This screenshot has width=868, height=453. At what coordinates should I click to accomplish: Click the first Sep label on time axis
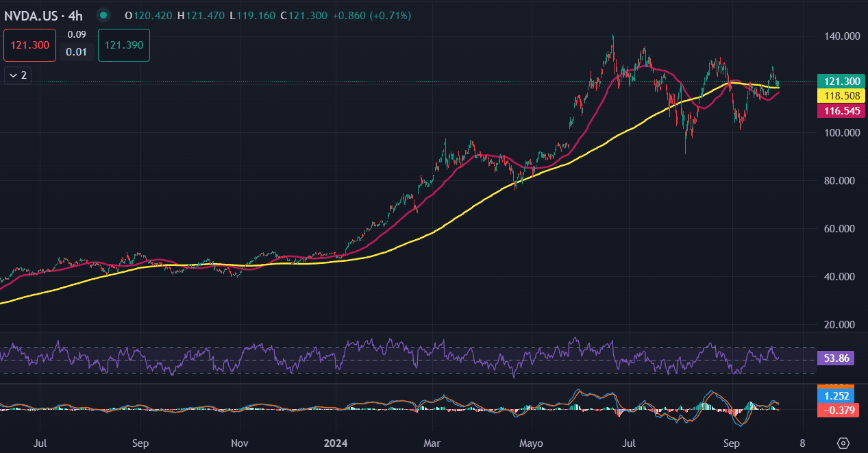tap(140, 443)
